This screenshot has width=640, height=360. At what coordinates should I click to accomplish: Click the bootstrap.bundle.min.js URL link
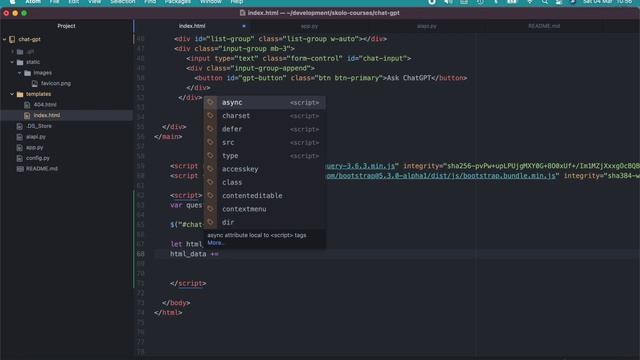tap(441, 176)
